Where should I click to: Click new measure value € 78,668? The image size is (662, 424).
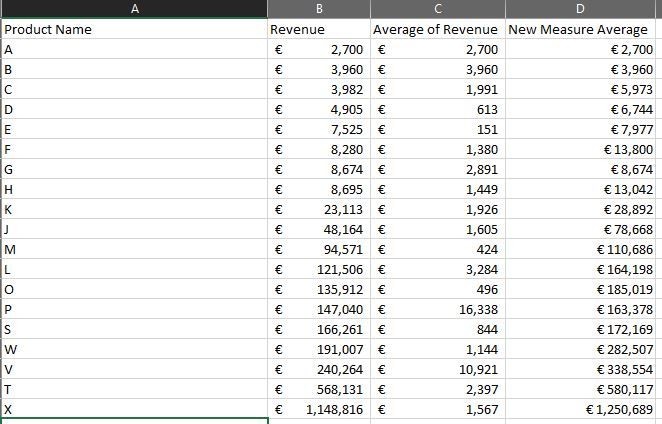click(580, 229)
